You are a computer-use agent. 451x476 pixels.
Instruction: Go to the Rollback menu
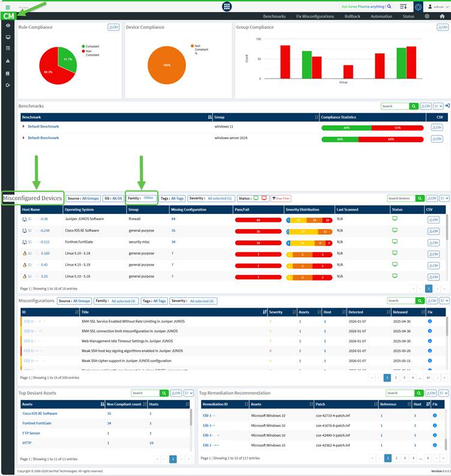pos(352,16)
